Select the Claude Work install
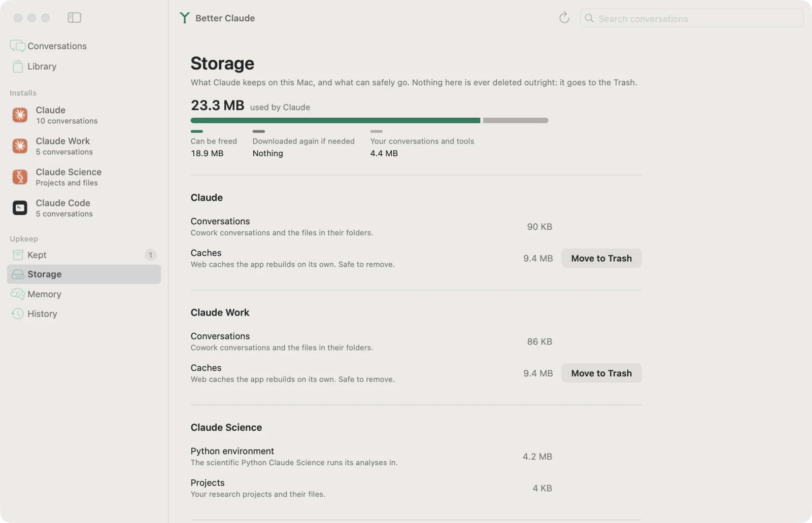This screenshot has height=523, width=812. click(84, 146)
